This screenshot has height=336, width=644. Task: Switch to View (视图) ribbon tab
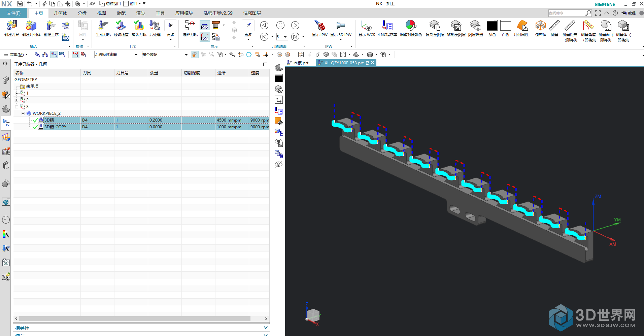[x=102, y=13]
